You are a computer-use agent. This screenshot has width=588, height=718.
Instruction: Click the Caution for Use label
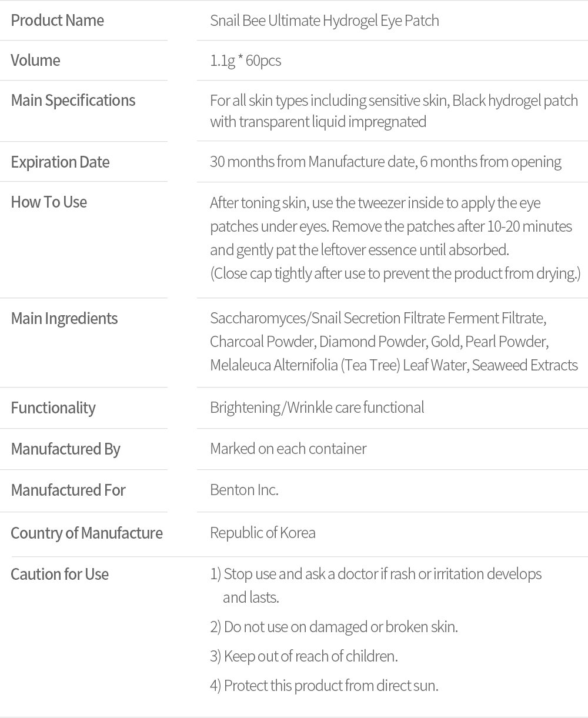(x=59, y=575)
